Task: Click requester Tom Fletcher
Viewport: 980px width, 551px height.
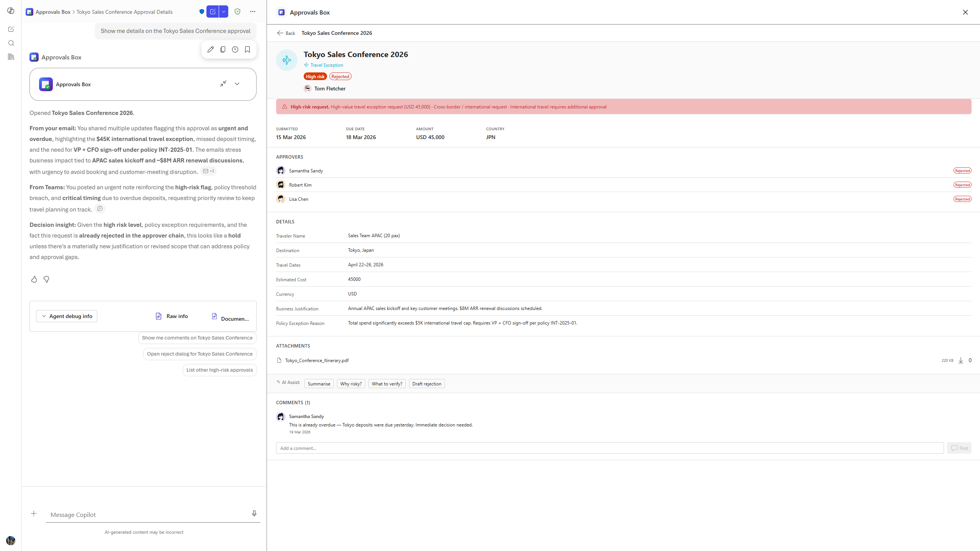Action: pos(325,89)
